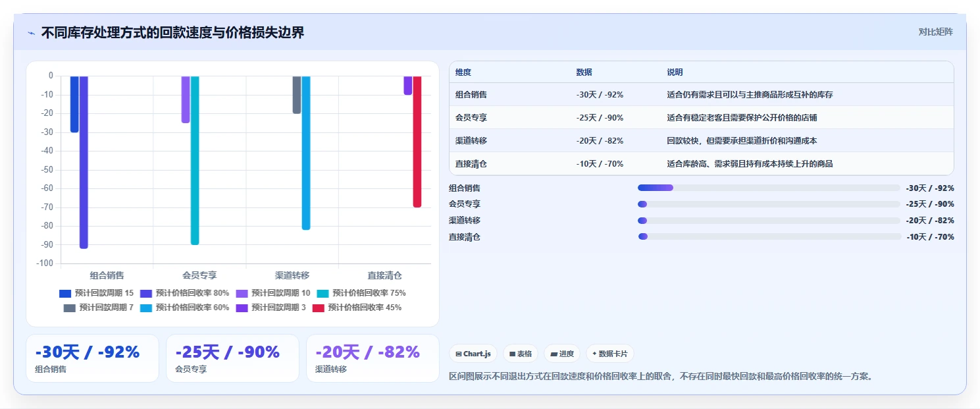Screen dimensions: 980x409
Task: Click the -10天 / -70% progress value
Action: [x=930, y=236]
